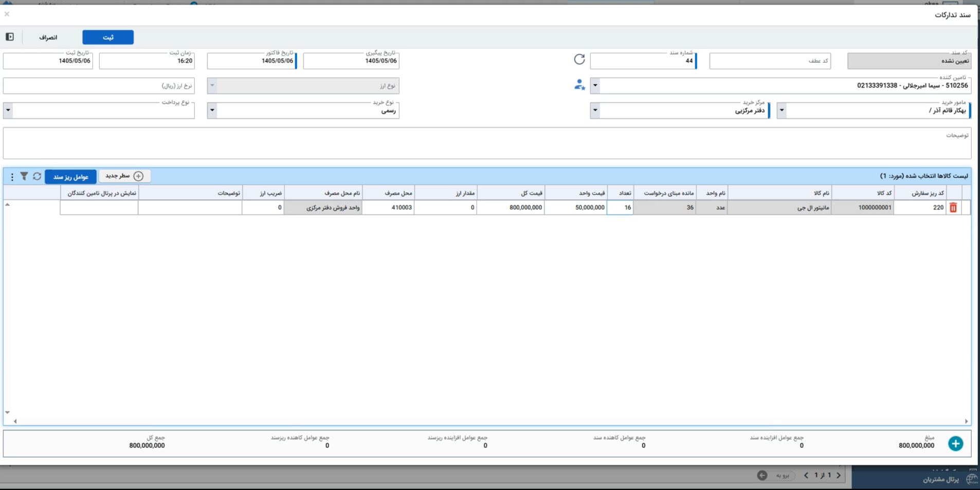Click the horizontal scroll right arrow
The height and width of the screenshot is (490, 980).
pyautogui.click(x=966, y=421)
